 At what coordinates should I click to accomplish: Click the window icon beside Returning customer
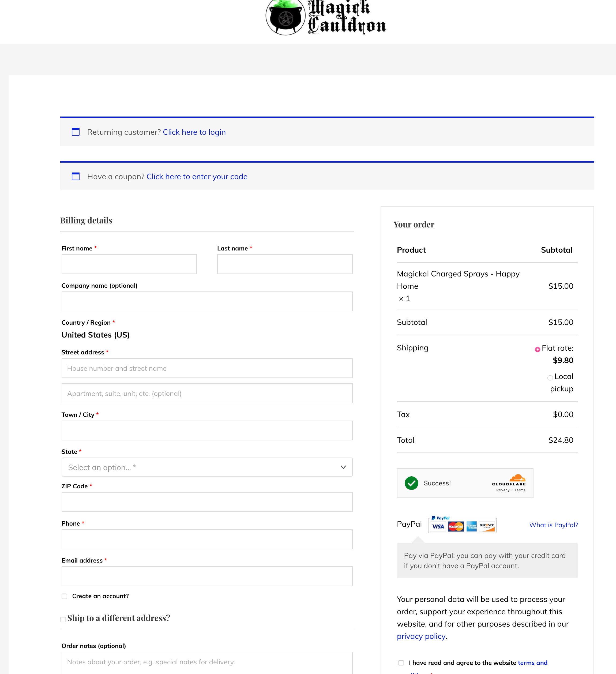pos(76,132)
